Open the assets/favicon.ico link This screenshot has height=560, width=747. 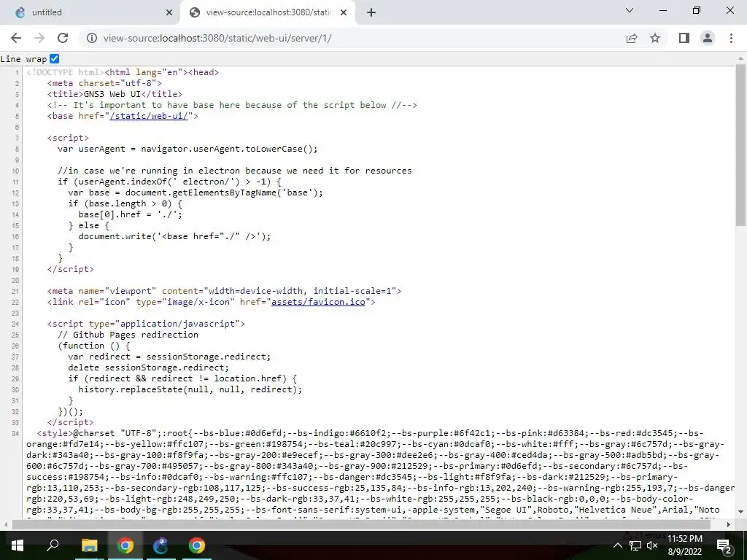(318, 302)
